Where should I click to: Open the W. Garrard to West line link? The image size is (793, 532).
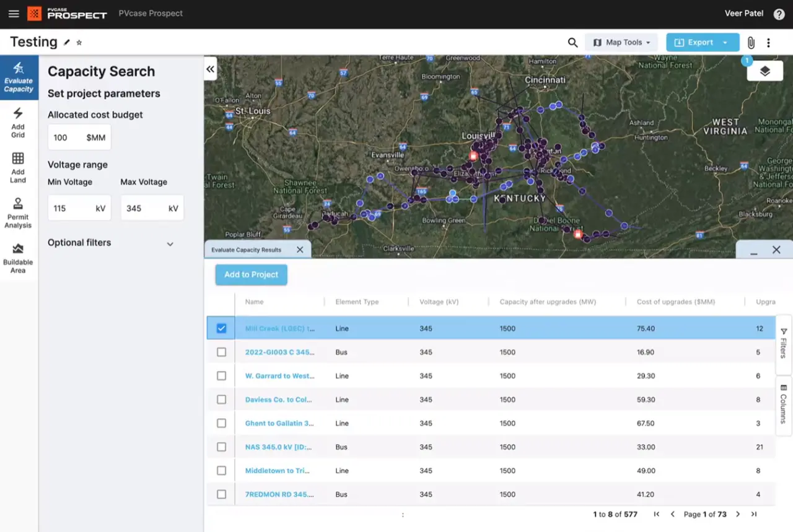(279, 376)
